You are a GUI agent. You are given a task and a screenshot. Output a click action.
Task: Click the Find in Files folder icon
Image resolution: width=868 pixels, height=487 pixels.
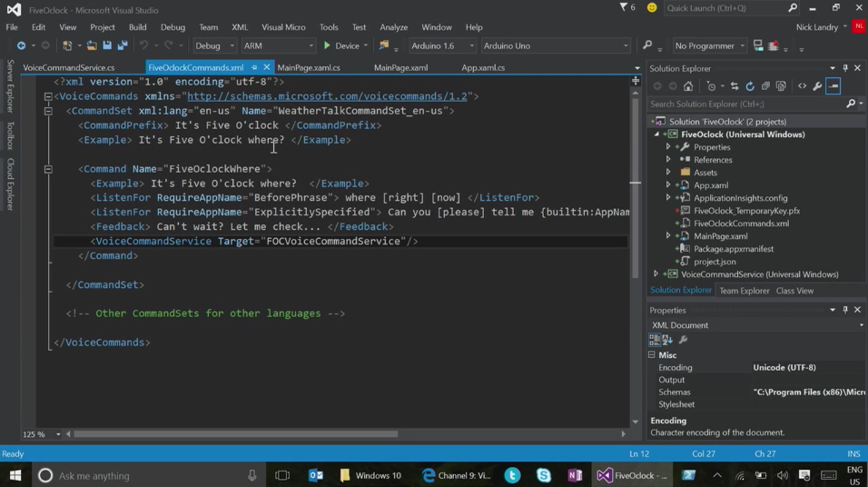point(384,46)
